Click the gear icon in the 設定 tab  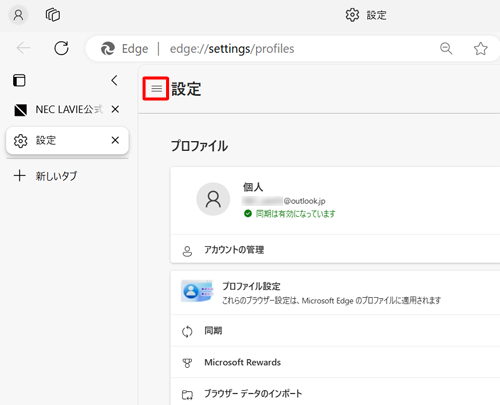pos(21,141)
